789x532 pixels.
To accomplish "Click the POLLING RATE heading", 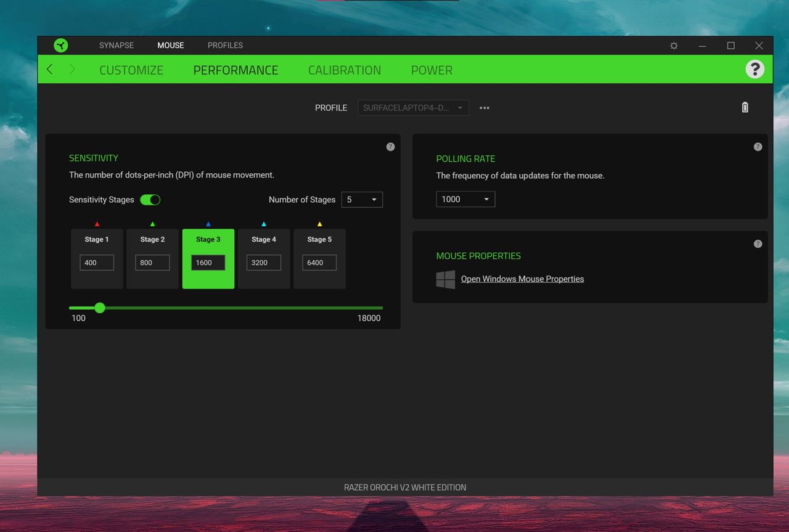I will tap(466, 159).
